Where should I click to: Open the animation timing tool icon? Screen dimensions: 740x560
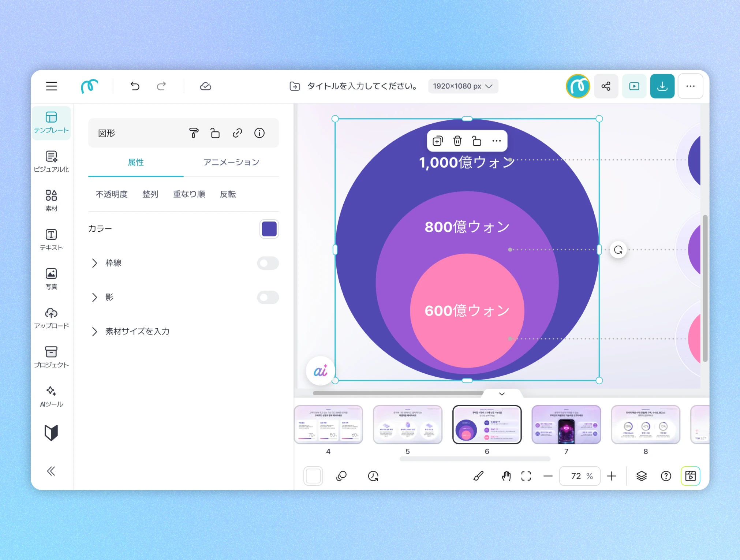coord(373,476)
